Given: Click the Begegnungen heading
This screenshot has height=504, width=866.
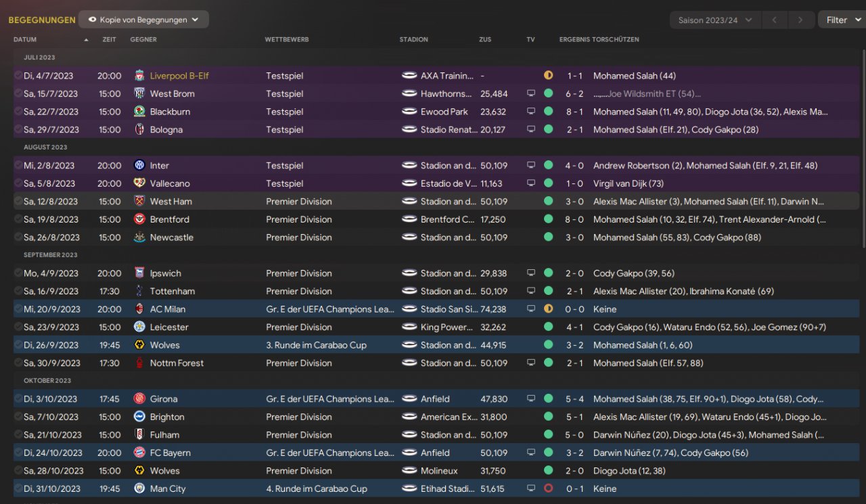Looking at the screenshot, I should point(42,20).
